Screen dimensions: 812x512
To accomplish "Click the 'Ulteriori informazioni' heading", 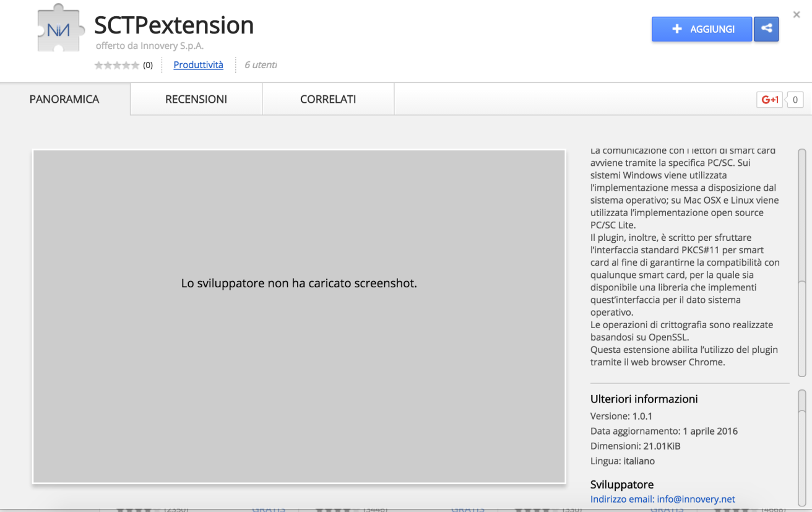I will point(644,399).
